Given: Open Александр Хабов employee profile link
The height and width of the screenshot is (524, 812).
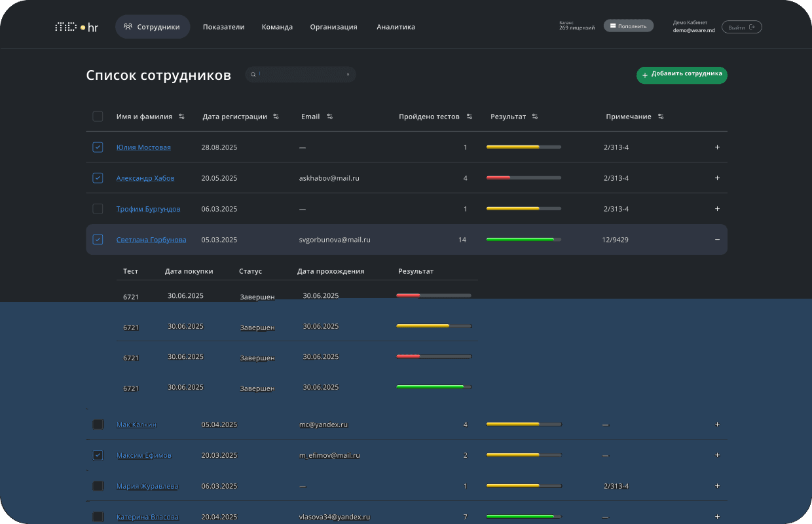Looking at the screenshot, I should (x=145, y=178).
